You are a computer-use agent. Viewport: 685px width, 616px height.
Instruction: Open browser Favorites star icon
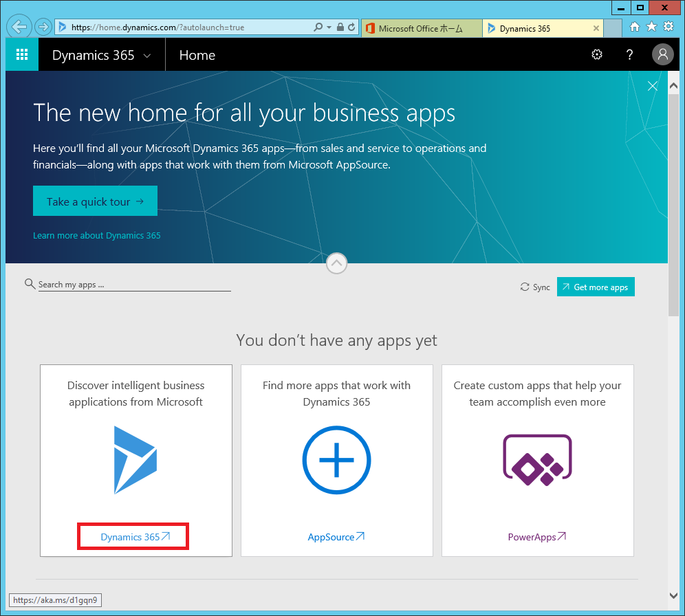point(651,27)
